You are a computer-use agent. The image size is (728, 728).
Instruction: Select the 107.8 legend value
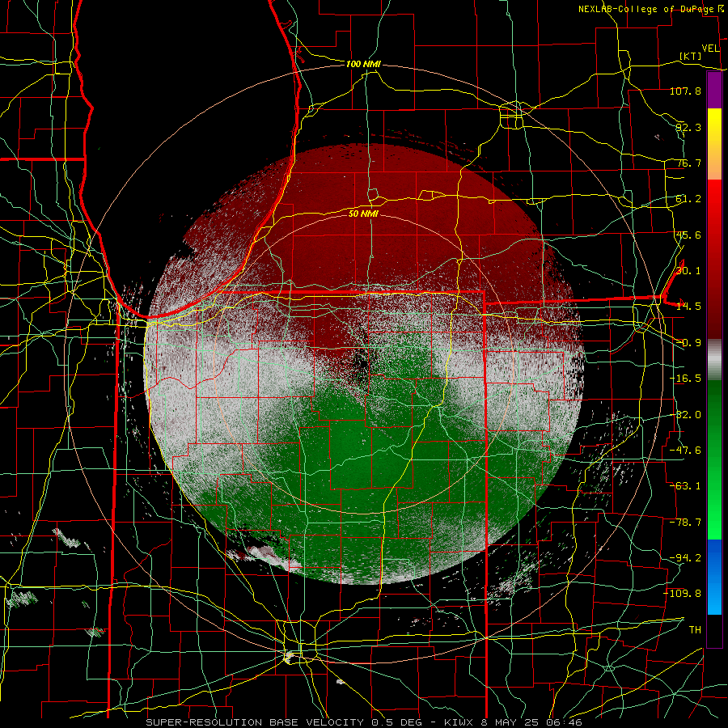pyautogui.click(x=685, y=91)
